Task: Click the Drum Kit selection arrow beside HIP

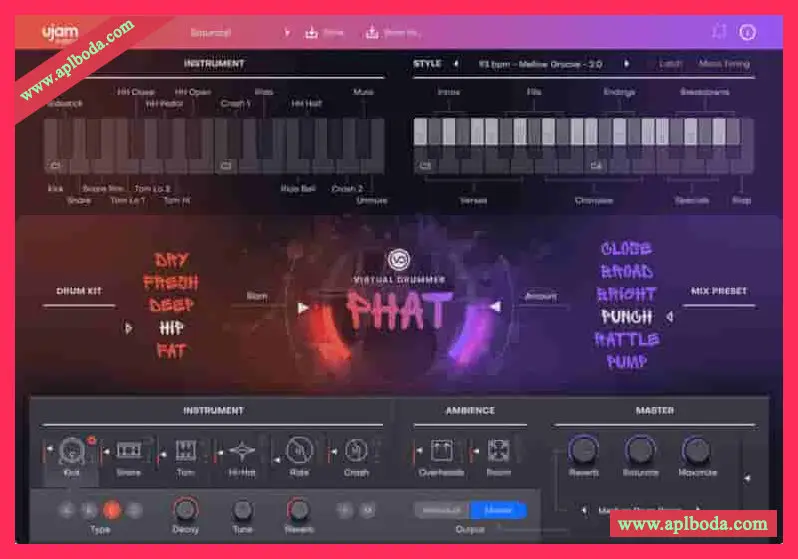Action: click(x=128, y=328)
